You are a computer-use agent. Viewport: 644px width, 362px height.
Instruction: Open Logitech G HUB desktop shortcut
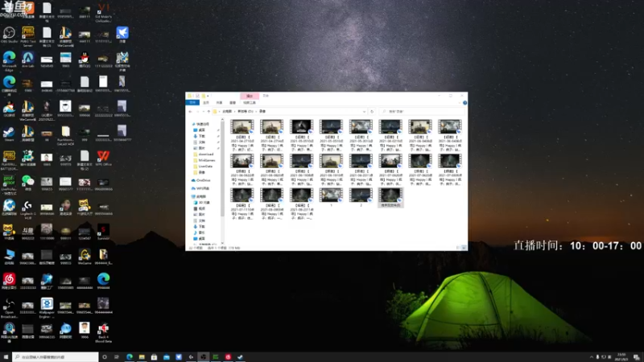pyautogui.click(x=28, y=209)
